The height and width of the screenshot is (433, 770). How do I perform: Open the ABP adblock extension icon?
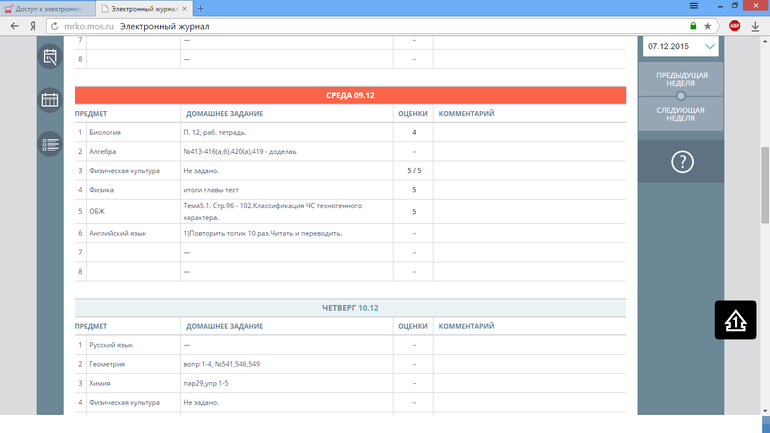tap(735, 26)
